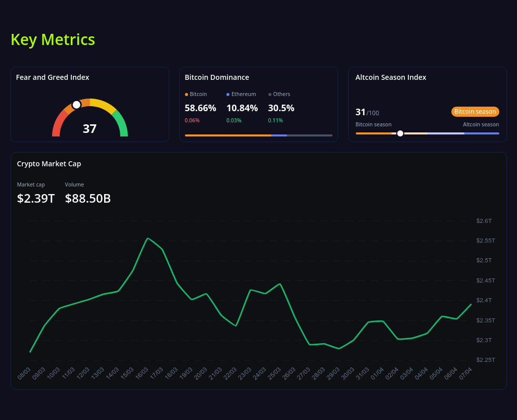
Task: Click the Bitcoin season badge
Action: [x=475, y=111]
